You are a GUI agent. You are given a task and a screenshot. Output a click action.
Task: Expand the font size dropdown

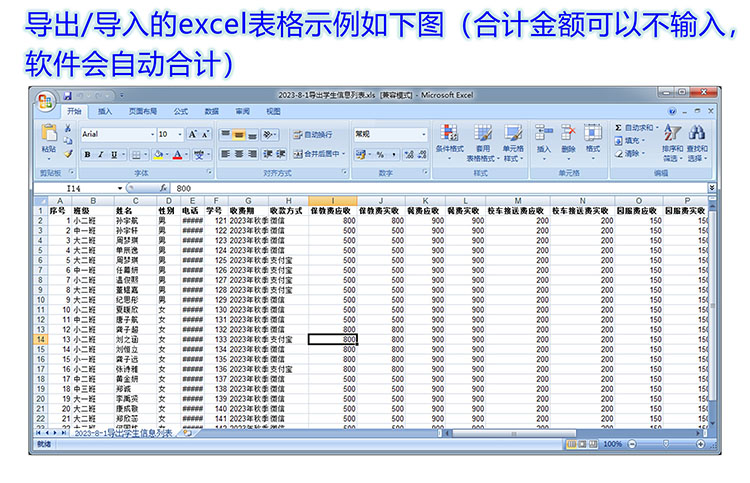(180, 134)
